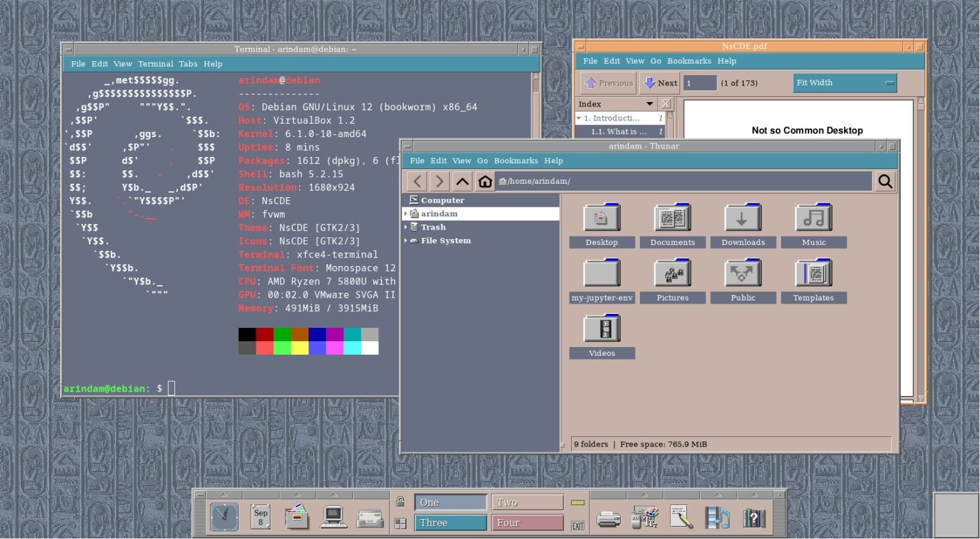Select the Videos folder icon
Image resolution: width=980 pixels, height=539 pixels.
pos(602,329)
